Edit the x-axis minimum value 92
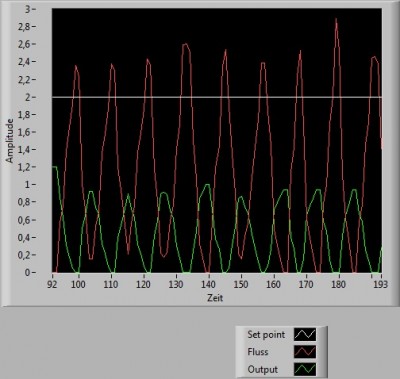 click(x=52, y=284)
